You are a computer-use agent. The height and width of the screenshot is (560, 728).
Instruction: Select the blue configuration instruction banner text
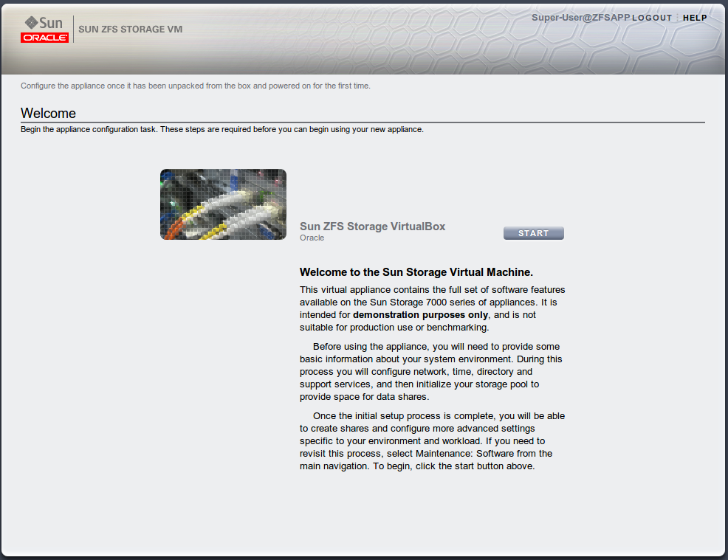click(195, 86)
